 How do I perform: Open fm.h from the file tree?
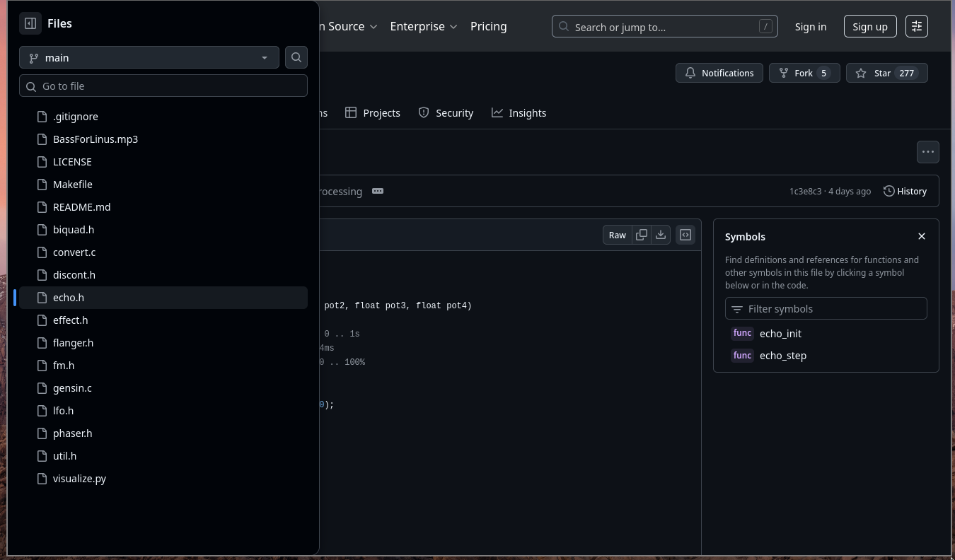[163, 366]
